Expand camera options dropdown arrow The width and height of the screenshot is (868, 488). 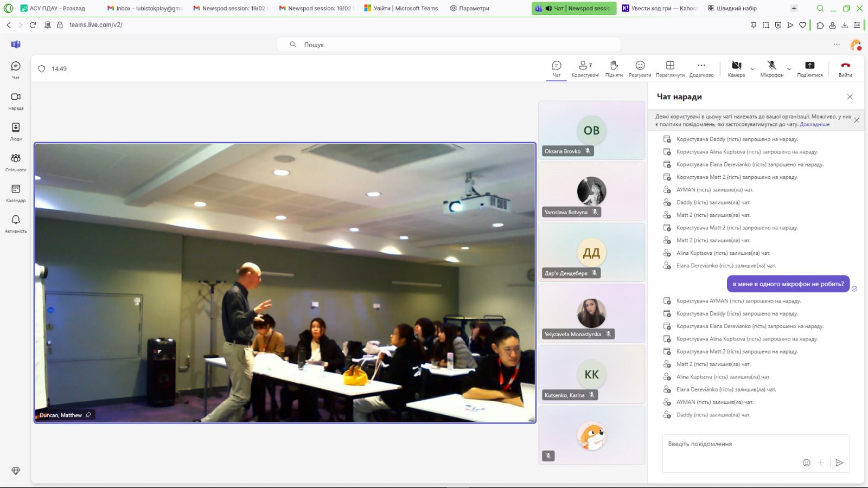pyautogui.click(x=752, y=69)
